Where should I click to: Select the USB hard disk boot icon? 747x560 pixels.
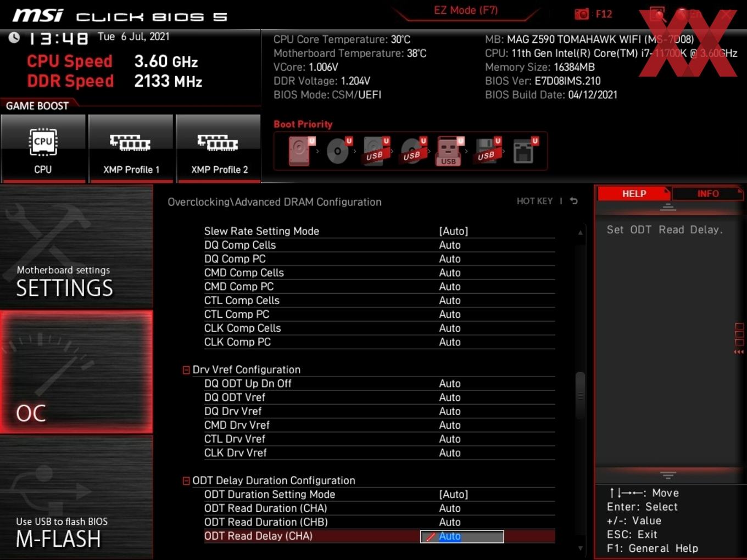point(376,150)
